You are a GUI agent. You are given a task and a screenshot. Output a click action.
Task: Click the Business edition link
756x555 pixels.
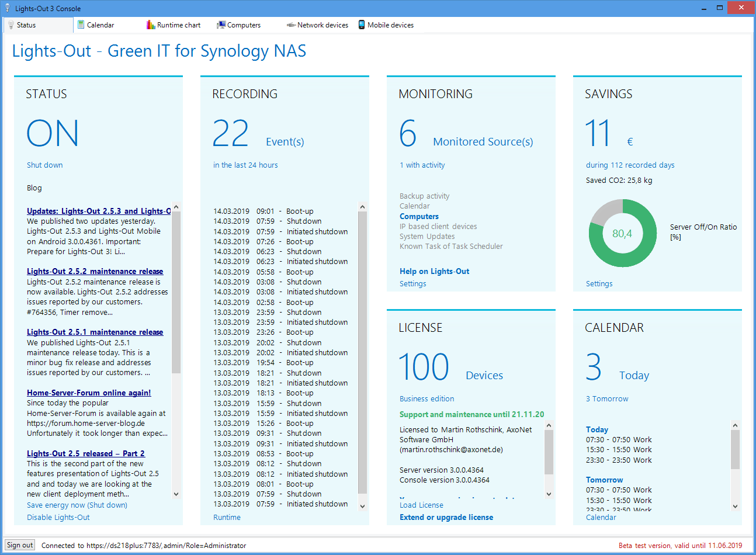(x=426, y=398)
